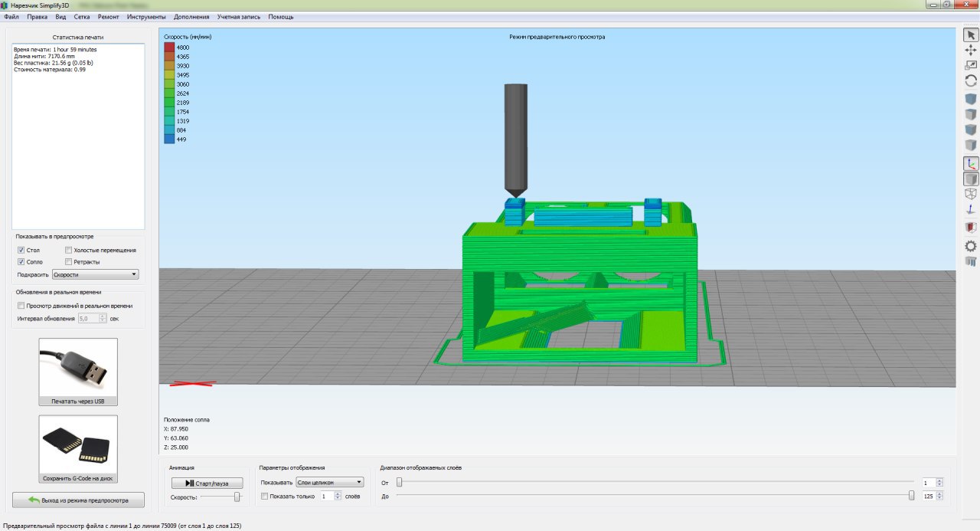
Task: Click the support structures icon at toolbar bottom
Action: [970, 261]
